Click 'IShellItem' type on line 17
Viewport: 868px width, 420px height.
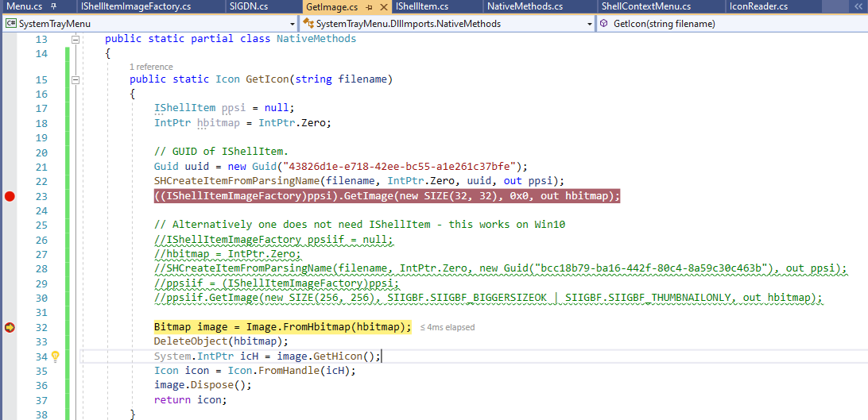pos(185,108)
